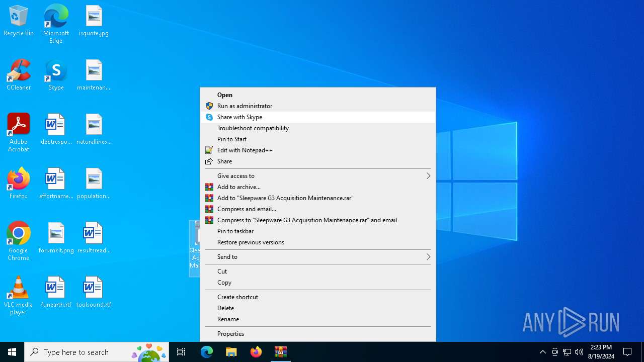
Task: Choose Delete from the context menu
Action: [x=318, y=308]
